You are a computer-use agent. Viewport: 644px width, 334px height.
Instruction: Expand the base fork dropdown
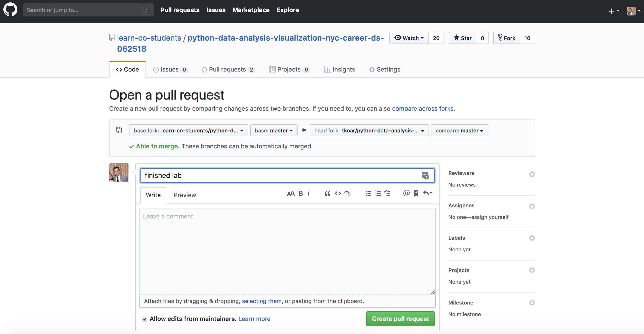188,130
